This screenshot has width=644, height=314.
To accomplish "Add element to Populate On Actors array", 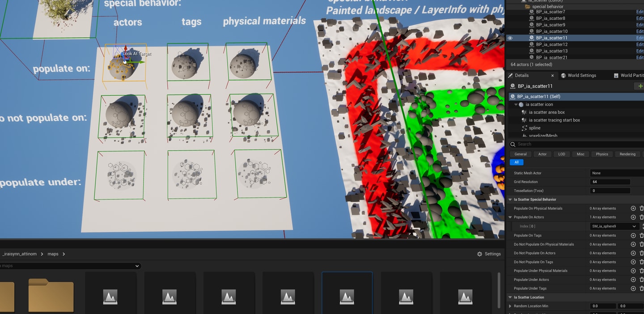I will tap(633, 217).
